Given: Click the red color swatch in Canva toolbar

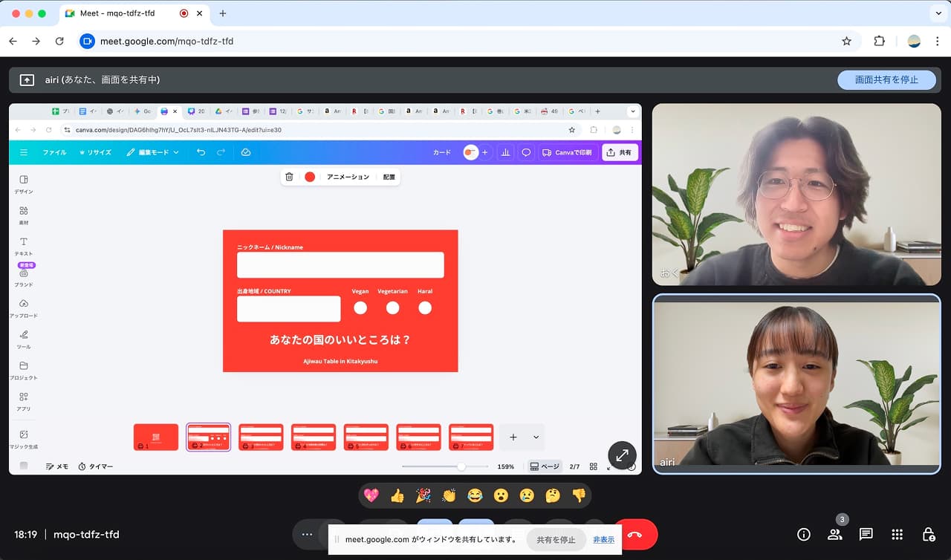Looking at the screenshot, I should click(x=310, y=177).
